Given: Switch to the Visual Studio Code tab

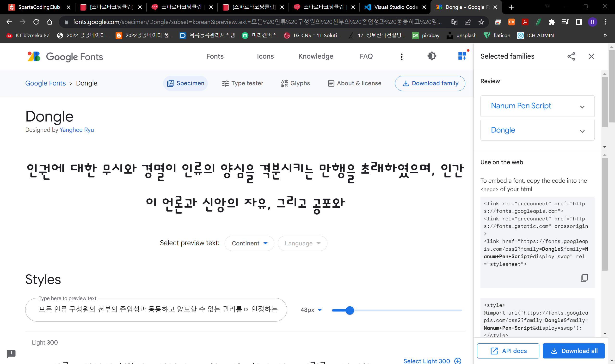Looking at the screenshot, I should (395, 7).
